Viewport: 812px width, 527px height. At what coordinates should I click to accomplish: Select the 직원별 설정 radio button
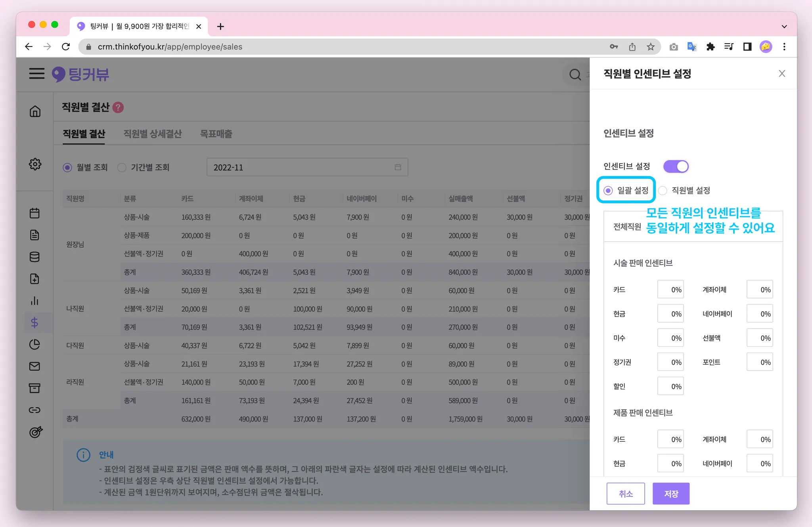pos(663,191)
